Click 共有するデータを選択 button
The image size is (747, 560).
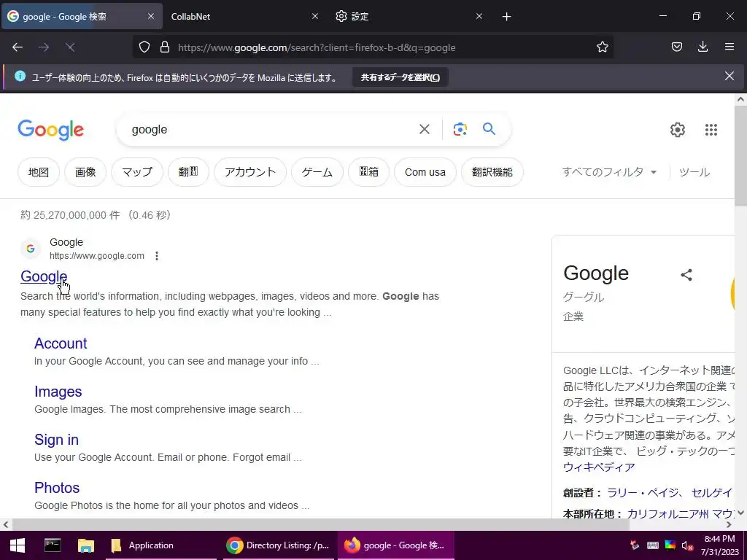400,77
